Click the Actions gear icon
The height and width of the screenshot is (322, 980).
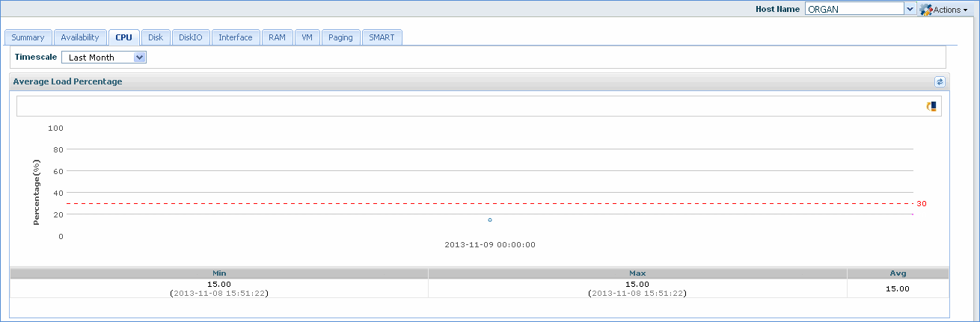coord(925,10)
